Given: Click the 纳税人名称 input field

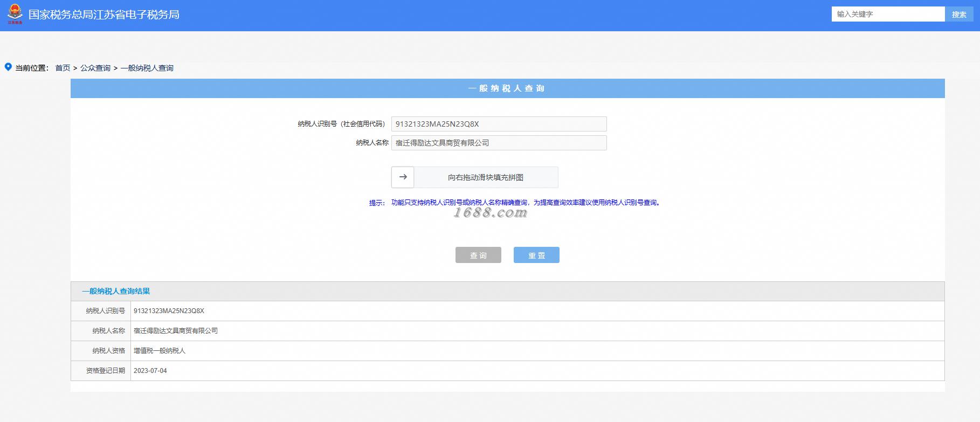Looking at the screenshot, I should coord(499,143).
